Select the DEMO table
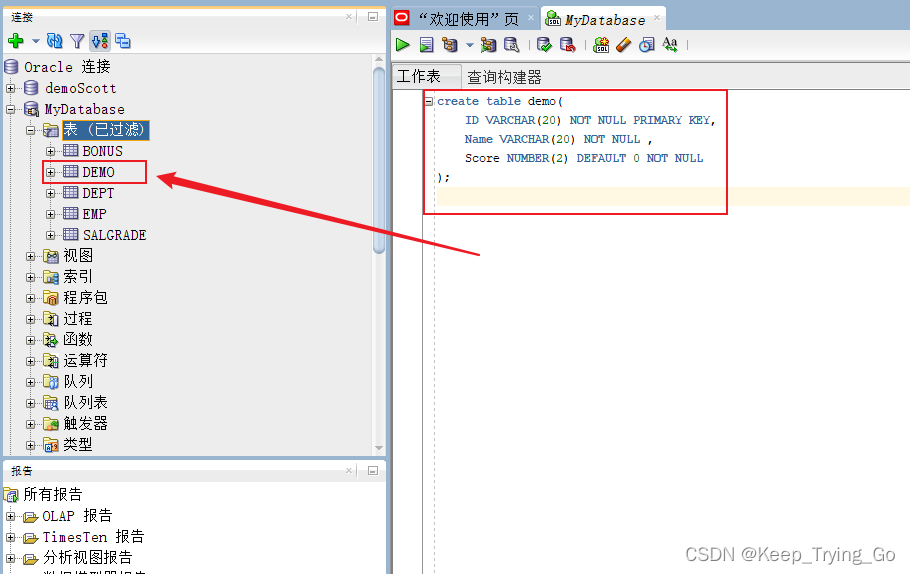The height and width of the screenshot is (574, 910). 98,172
